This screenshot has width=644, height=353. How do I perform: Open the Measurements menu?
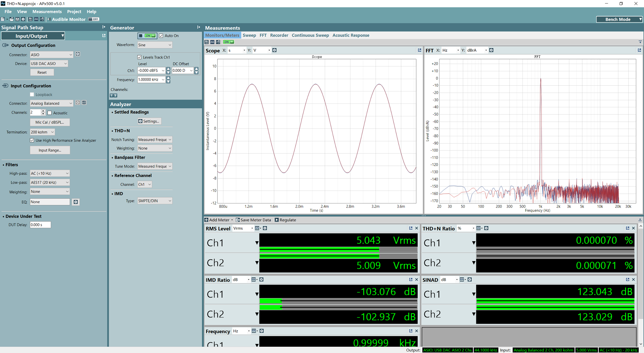pos(47,11)
